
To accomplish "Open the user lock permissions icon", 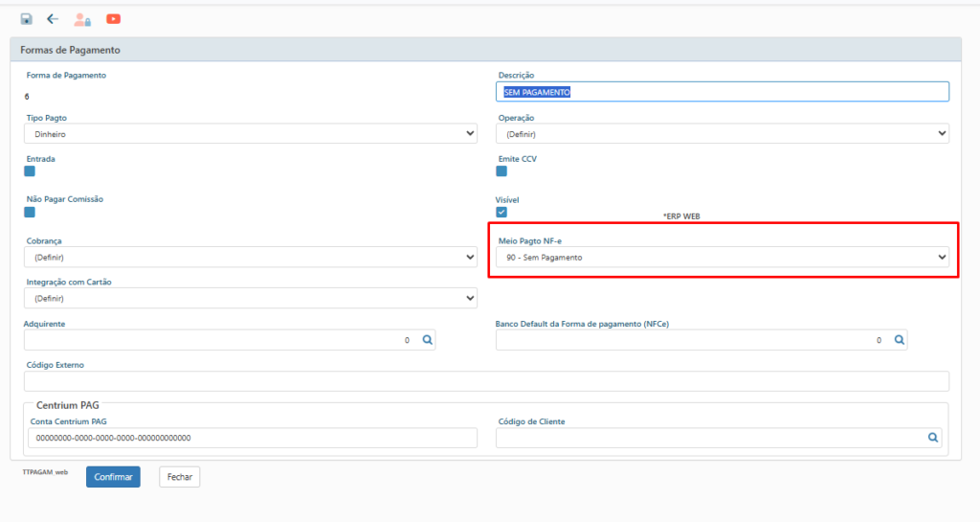I will [82, 19].
